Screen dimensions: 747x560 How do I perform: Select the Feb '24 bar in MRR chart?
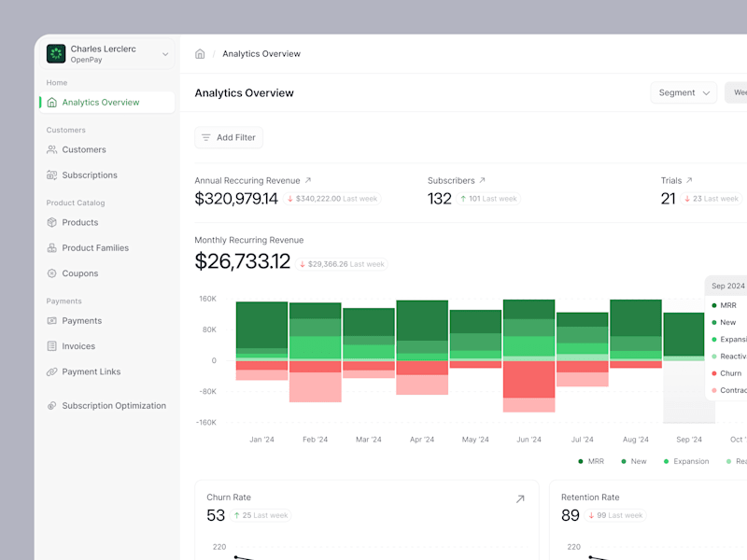[316, 353]
